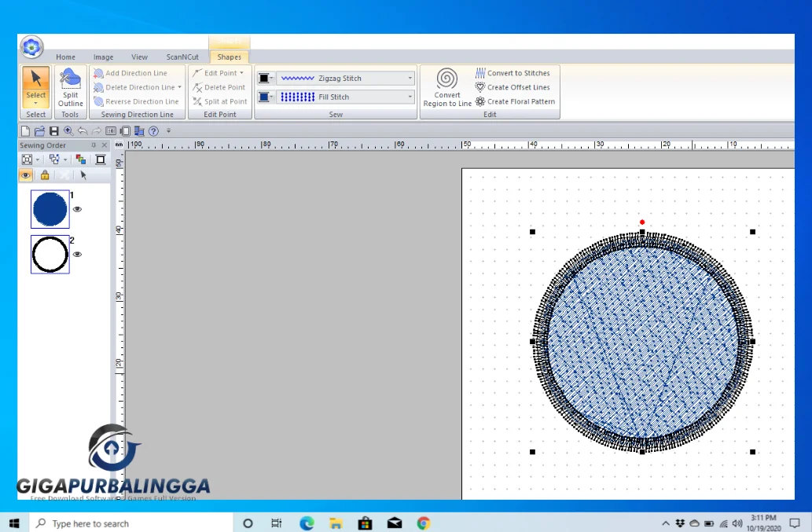Screen dimensions: 812x532
Task: Open Microsoft Edge from taskbar
Action: tap(307, 523)
